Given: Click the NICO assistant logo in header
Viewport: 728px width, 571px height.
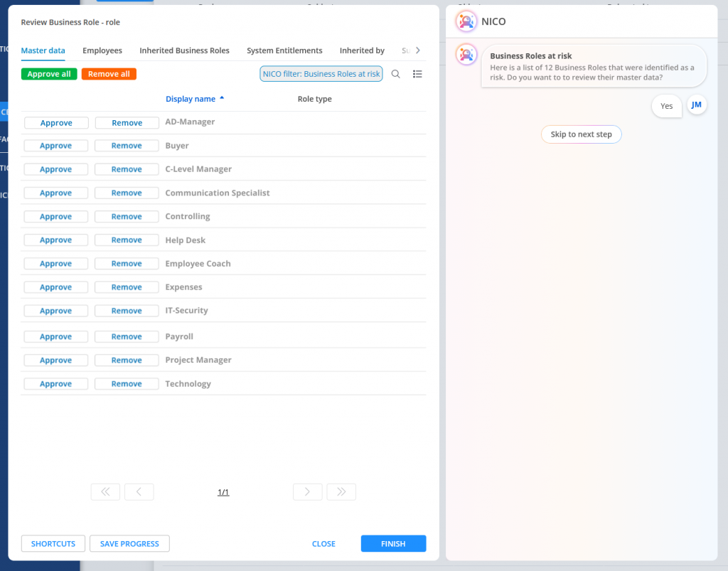Looking at the screenshot, I should tap(466, 22).
